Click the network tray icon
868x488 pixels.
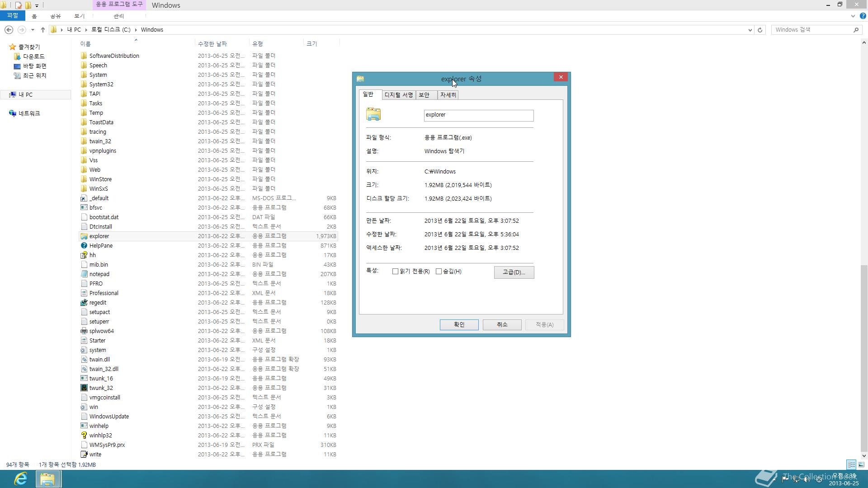(796, 479)
